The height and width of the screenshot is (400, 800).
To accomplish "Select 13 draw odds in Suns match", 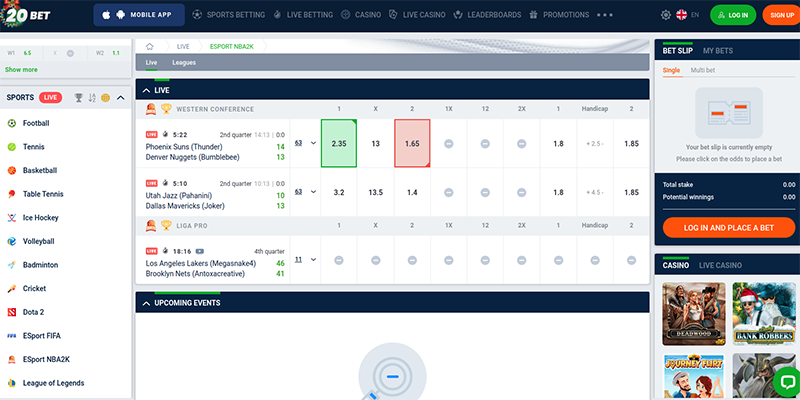I will (376, 143).
